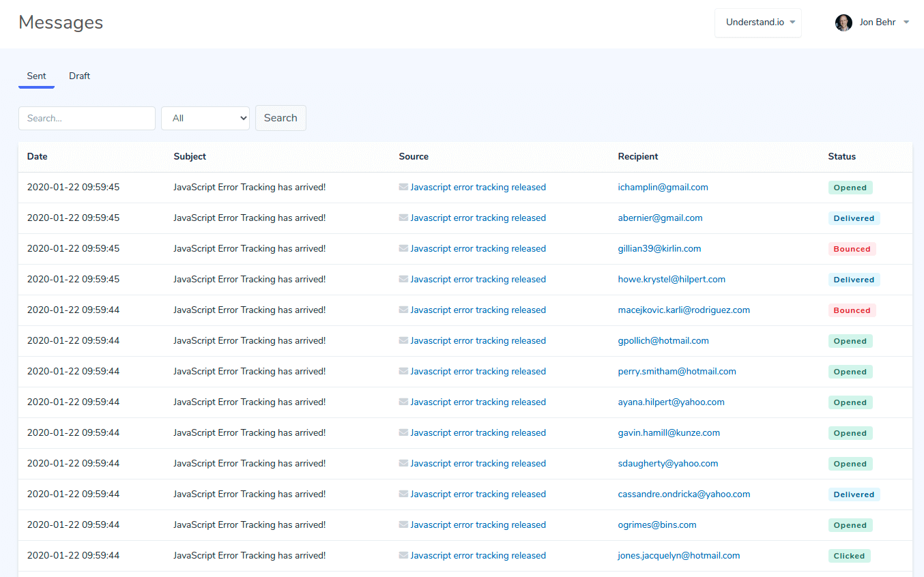
Task: Click envelope icon beside gillian39@kirlin.com message
Action: [x=403, y=249]
